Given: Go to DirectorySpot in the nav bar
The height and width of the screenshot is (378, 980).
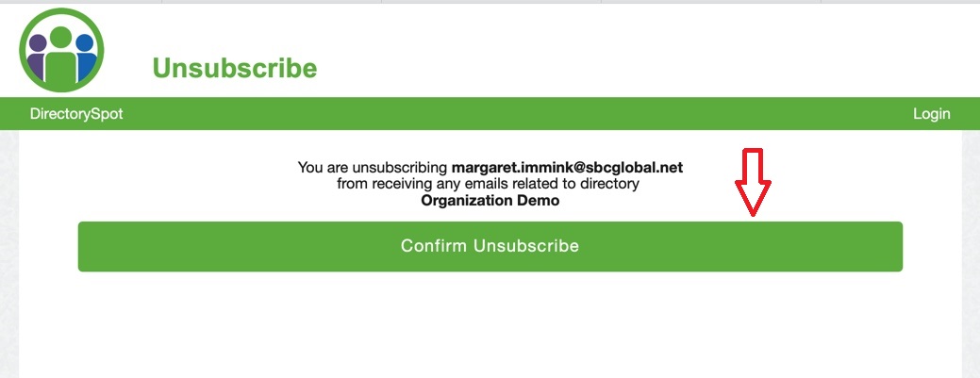Looking at the screenshot, I should [x=76, y=114].
